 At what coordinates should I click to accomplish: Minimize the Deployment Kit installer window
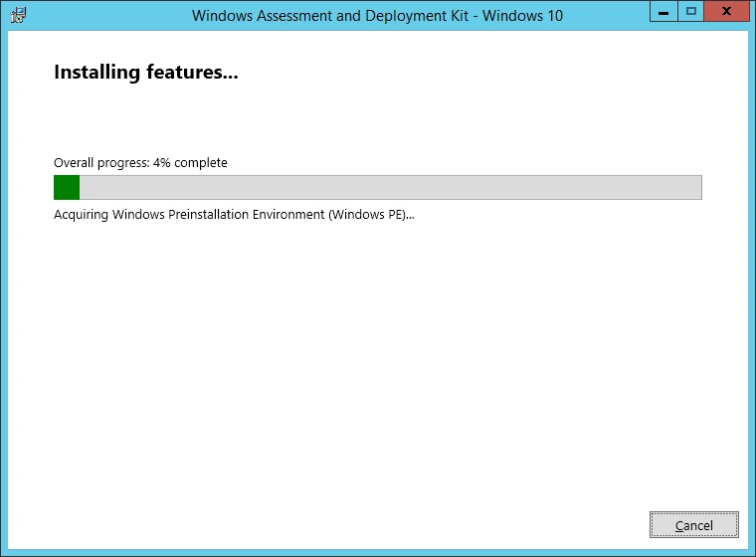coord(663,11)
